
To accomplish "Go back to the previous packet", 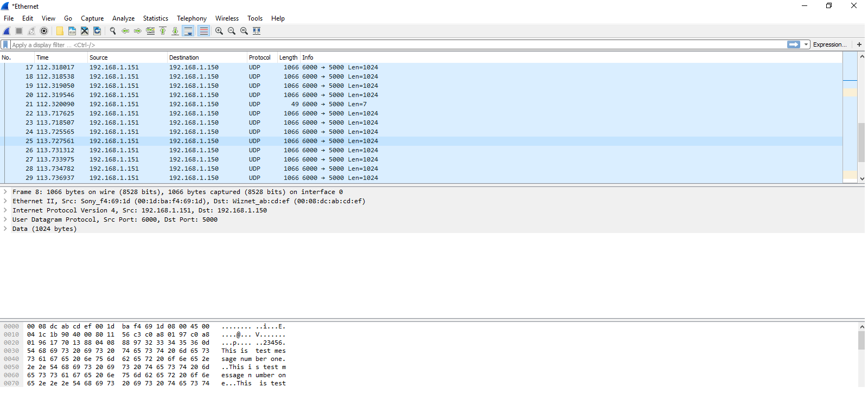I will pyautogui.click(x=125, y=31).
